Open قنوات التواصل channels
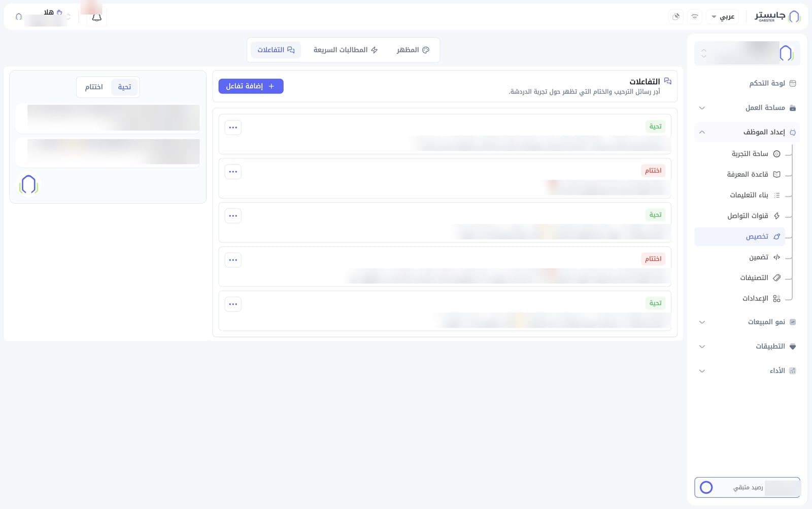The image size is (812, 509). point(739,216)
